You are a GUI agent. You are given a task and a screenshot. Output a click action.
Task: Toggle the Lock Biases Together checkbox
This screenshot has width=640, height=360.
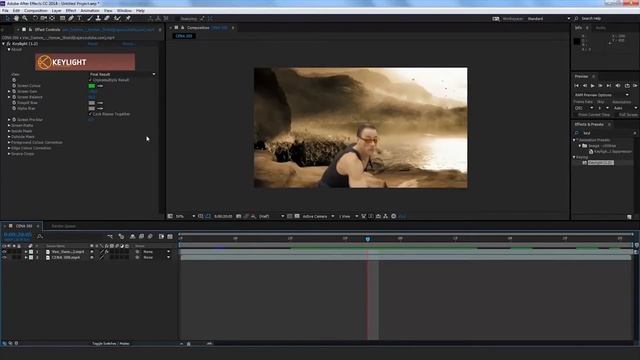tap(90, 114)
